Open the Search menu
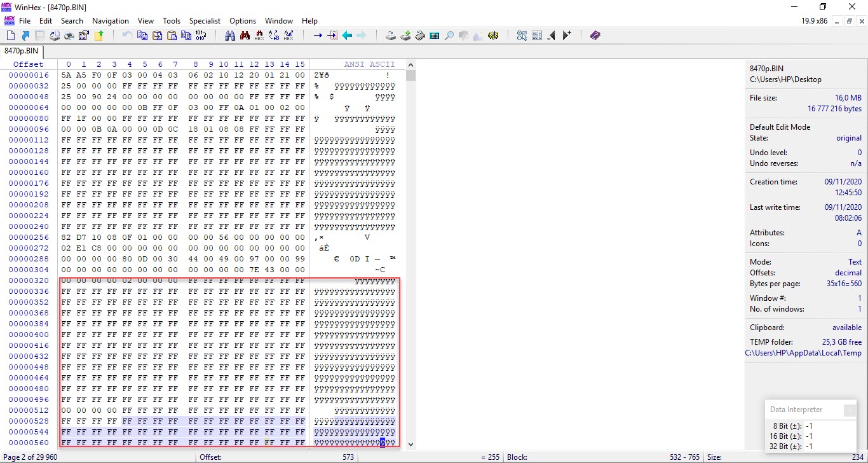 click(x=72, y=21)
